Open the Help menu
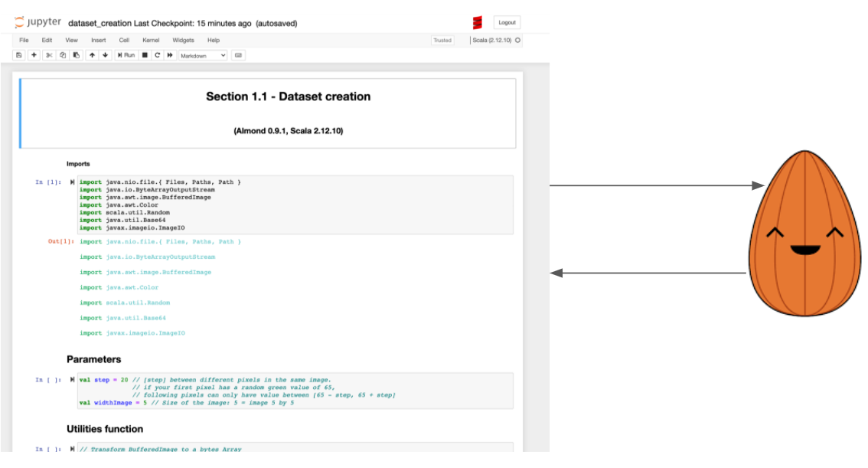868x468 pixels. tap(213, 41)
